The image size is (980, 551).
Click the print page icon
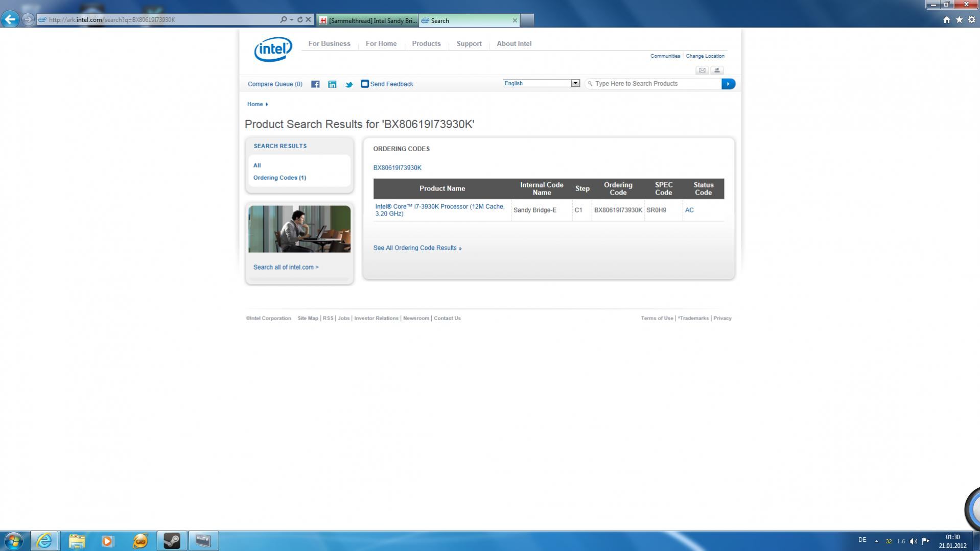[717, 70]
